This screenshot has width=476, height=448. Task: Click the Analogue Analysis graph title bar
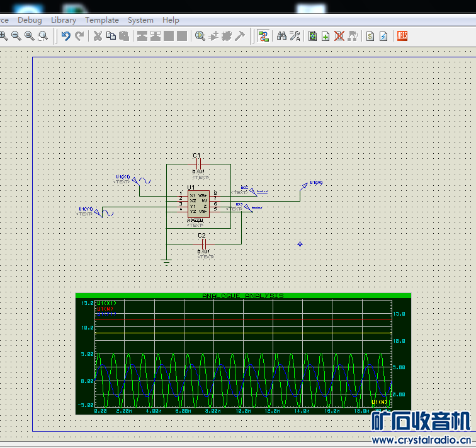click(242, 296)
